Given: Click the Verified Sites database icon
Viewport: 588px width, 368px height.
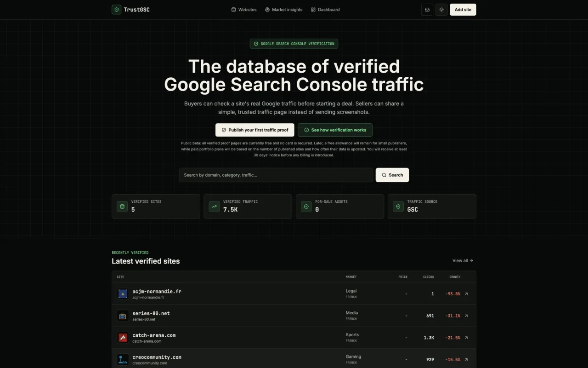Looking at the screenshot, I should [122, 207].
